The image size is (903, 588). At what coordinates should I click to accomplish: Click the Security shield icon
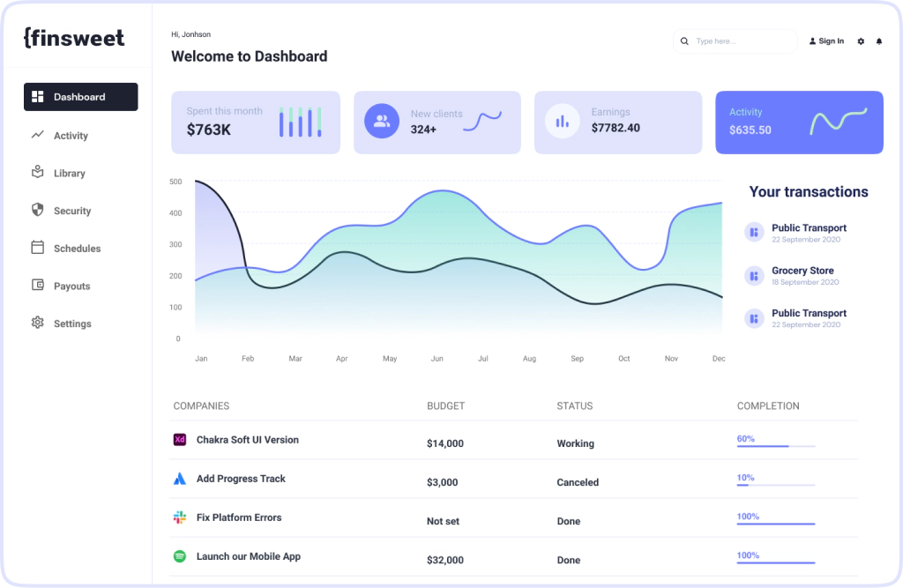tap(37, 210)
